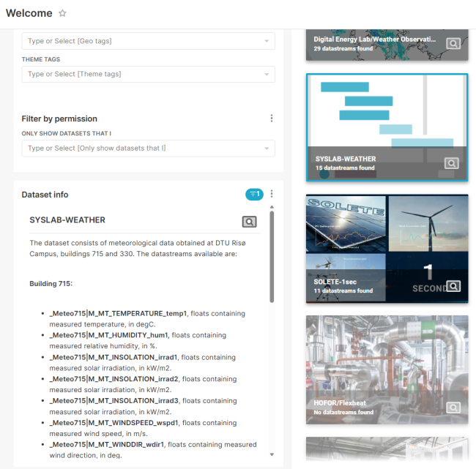Star the Welcome page as favorite
Viewport: 476px width, 469px height.
(x=62, y=14)
